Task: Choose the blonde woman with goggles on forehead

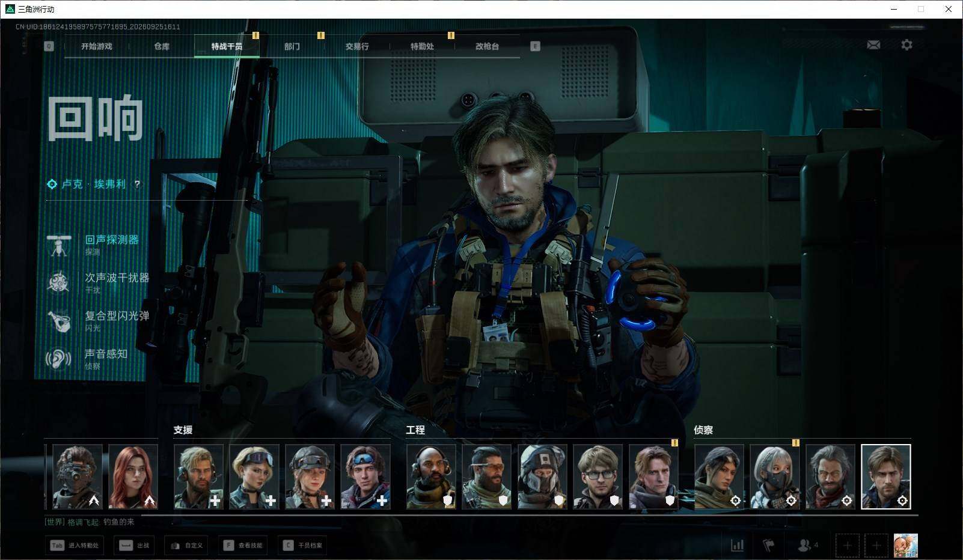Action: 254,476
